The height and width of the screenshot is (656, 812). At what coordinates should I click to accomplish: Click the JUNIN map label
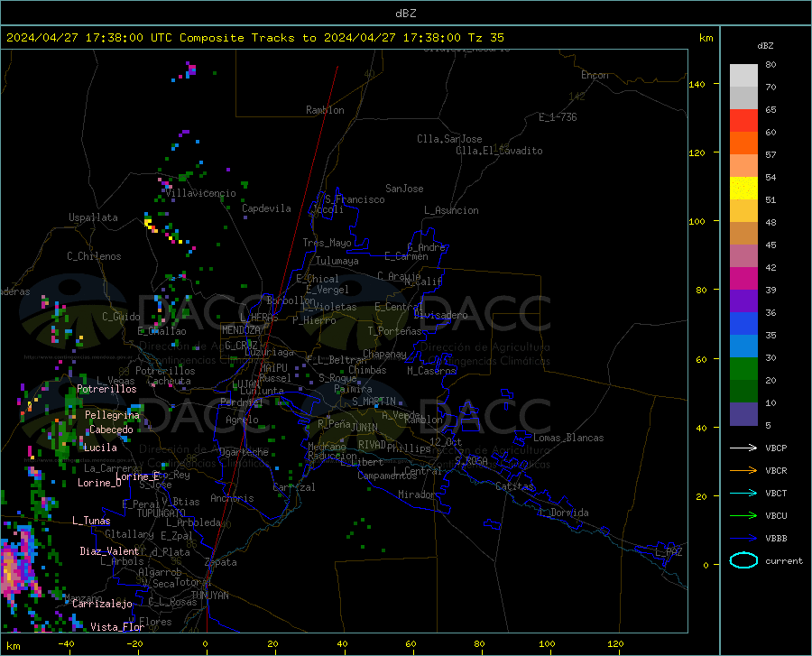pos(364,428)
